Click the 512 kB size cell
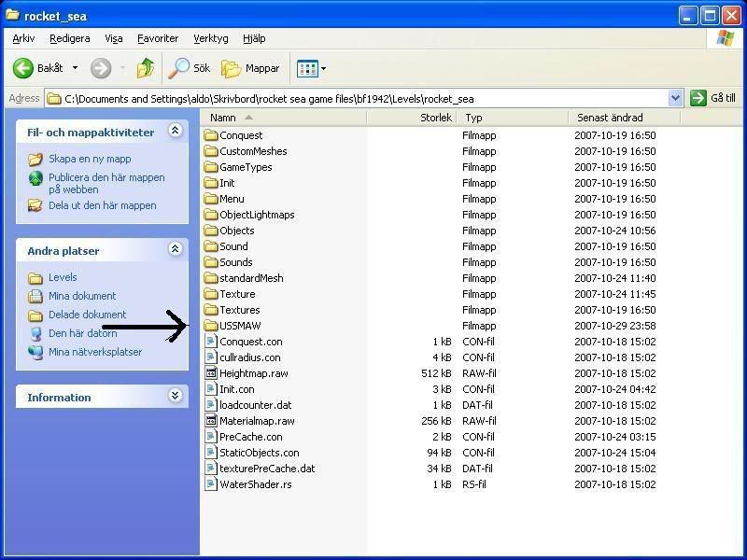Screen dimensions: 747x560 click(x=436, y=373)
